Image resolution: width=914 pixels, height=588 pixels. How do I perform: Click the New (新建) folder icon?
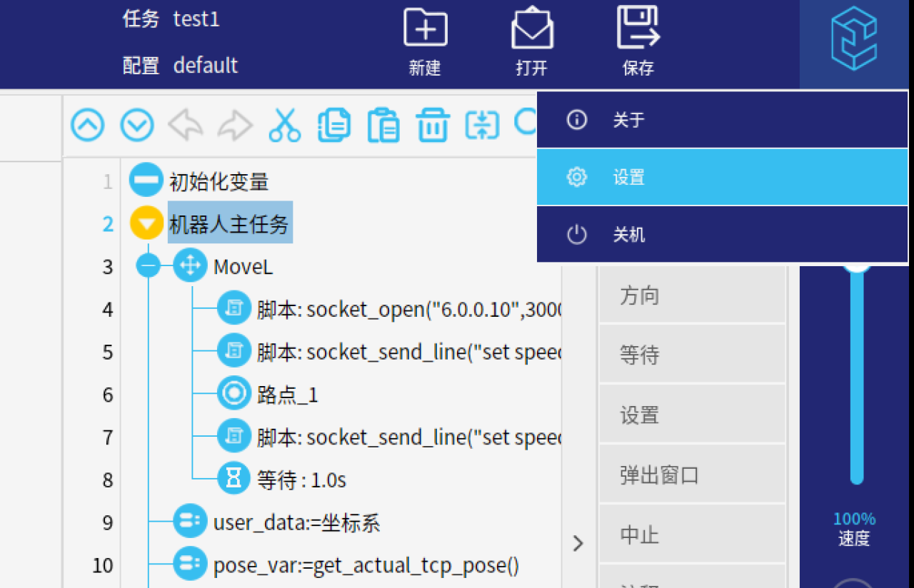pos(425,30)
